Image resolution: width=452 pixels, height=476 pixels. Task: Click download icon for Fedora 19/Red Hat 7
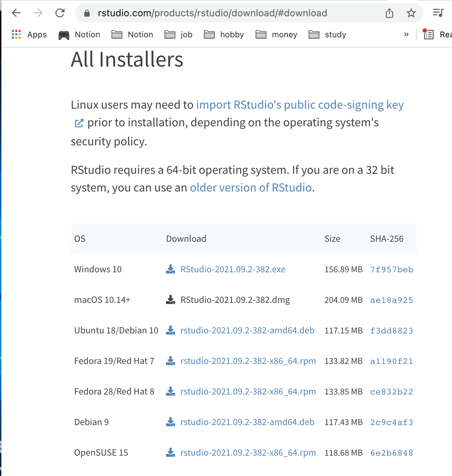pyautogui.click(x=170, y=361)
